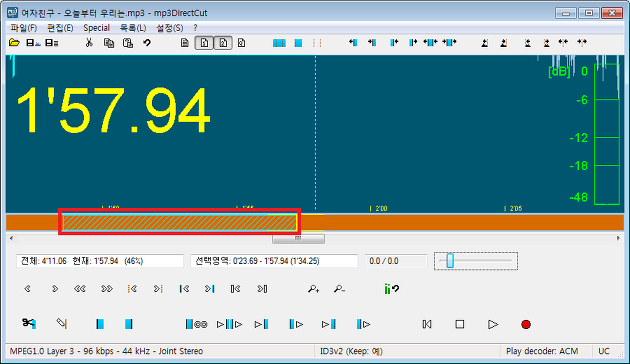Toggle the depressed page button numbered 1
The image size is (630, 364).
[204, 43]
